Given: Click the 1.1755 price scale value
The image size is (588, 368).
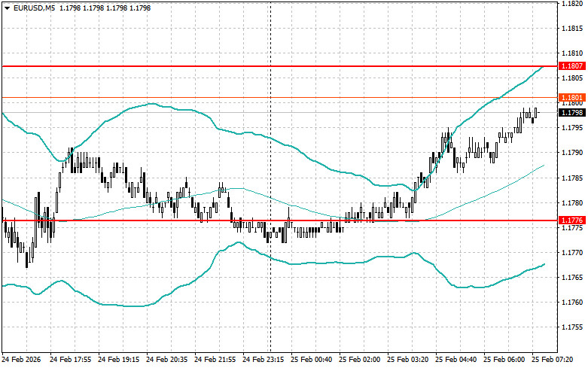Looking at the screenshot, I should coord(572,327).
